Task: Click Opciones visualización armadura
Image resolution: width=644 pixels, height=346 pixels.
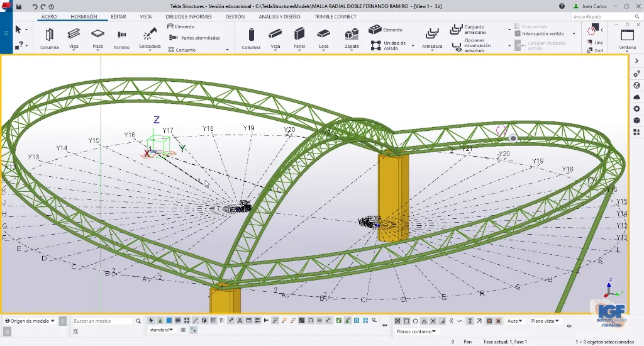Action: [x=472, y=46]
